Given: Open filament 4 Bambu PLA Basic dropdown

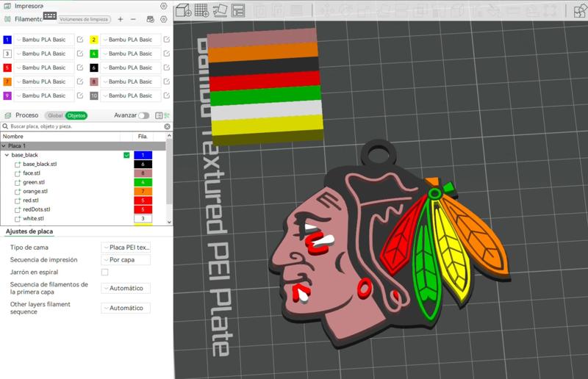Looking at the screenshot, I should 131,54.
